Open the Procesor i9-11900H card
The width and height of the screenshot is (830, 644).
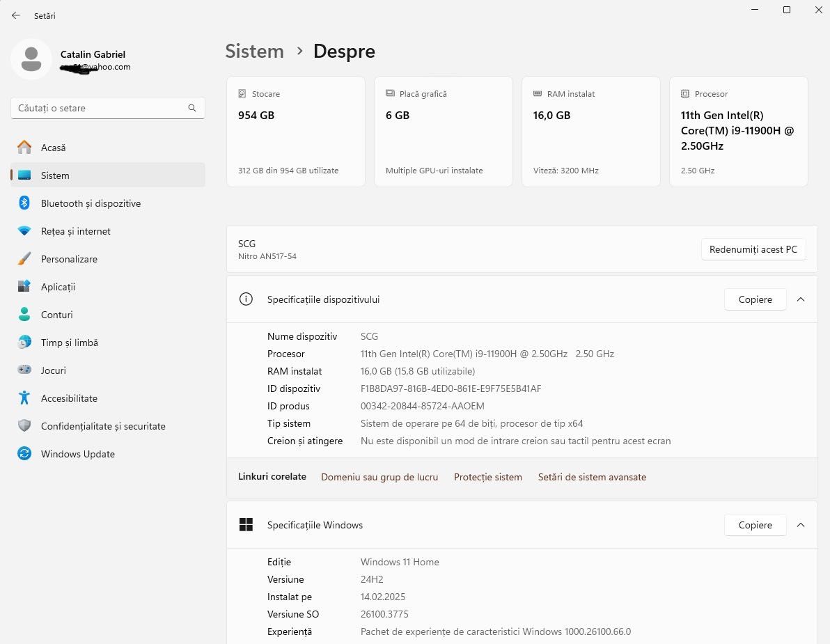tap(738, 132)
